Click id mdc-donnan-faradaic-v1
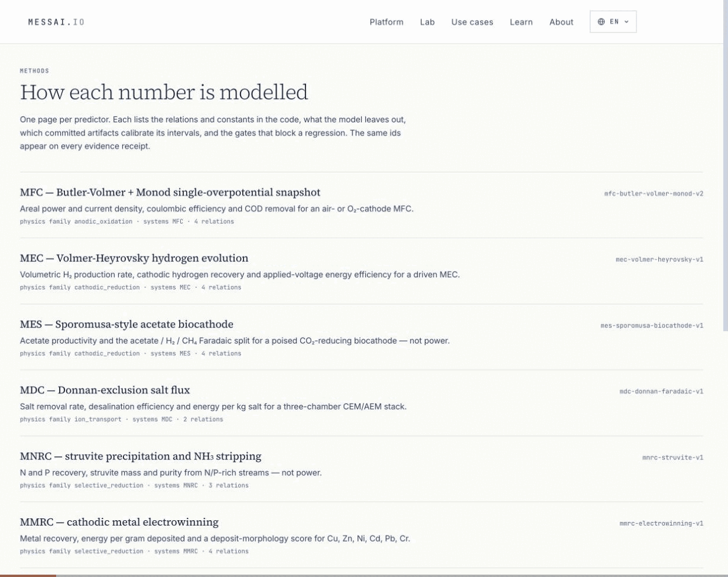Screen dimensions: 728x577 point(661,391)
